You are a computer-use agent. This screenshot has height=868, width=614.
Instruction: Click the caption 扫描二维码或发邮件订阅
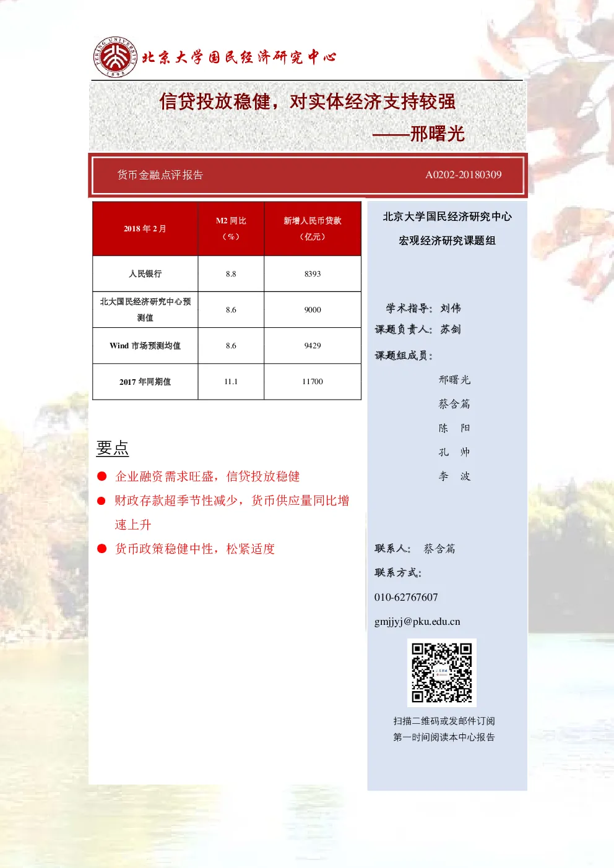[x=444, y=721]
